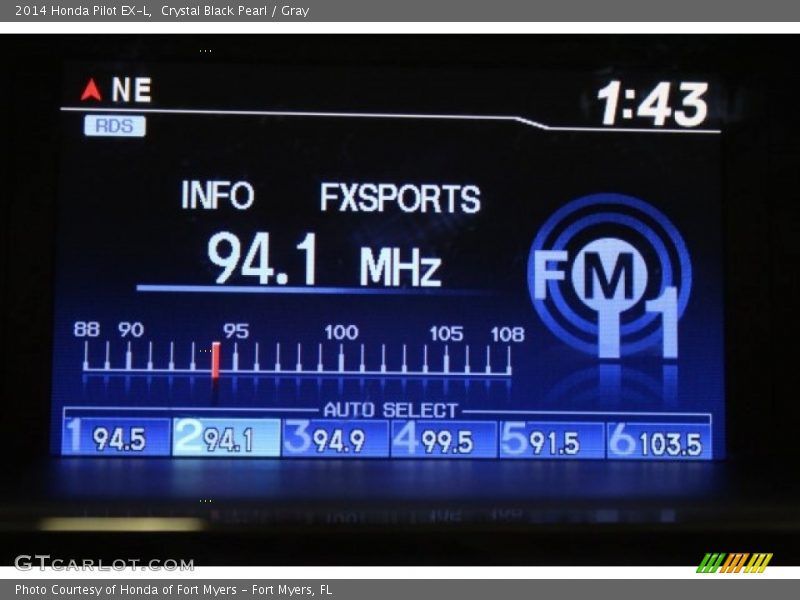The width and height of the screenshot is (800, 600).
Task: Click the 88 mark on frequency scale
Action: click(x=86, y=329)
